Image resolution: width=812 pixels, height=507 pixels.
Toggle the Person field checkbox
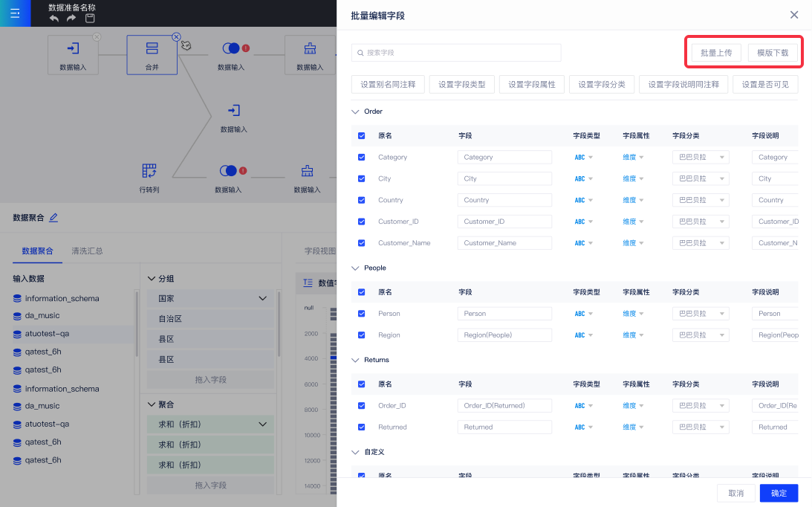pos(362,314)
